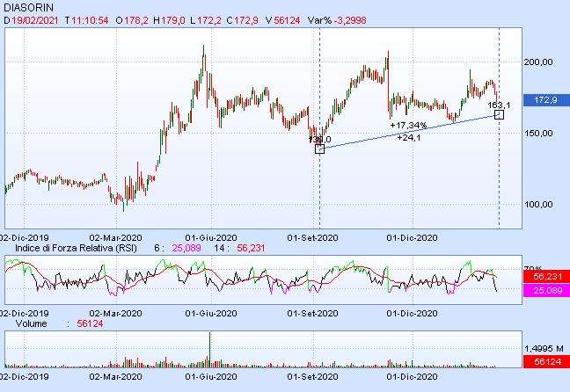The image size is (570, 392).
Task: Click the 01-Giu-2020 date under the price chart
Action: pyautogui.click(x=211, y=238)
